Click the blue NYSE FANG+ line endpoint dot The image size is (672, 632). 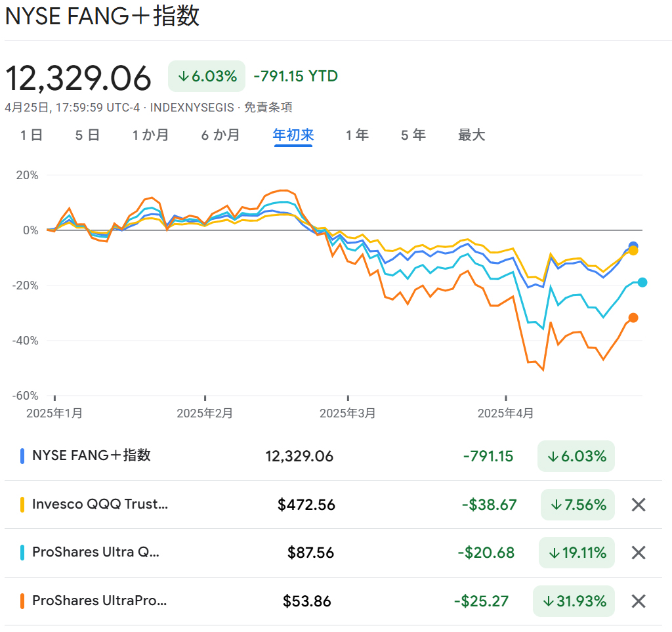coord(633,246)
